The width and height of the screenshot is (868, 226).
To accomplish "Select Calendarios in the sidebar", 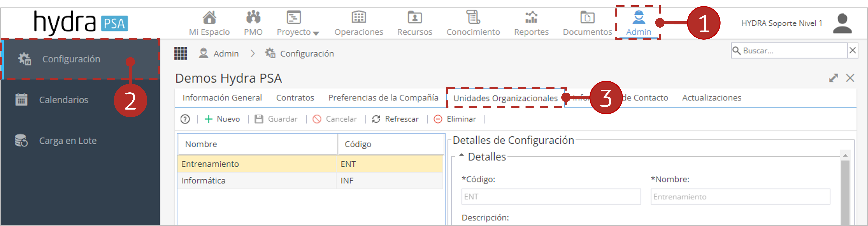I will point(64,100).
